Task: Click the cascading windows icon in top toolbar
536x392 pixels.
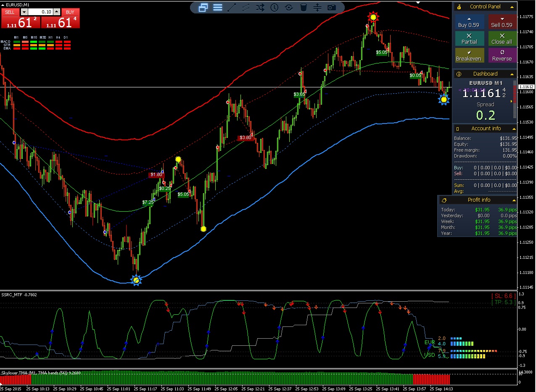Action: (203, 7)
